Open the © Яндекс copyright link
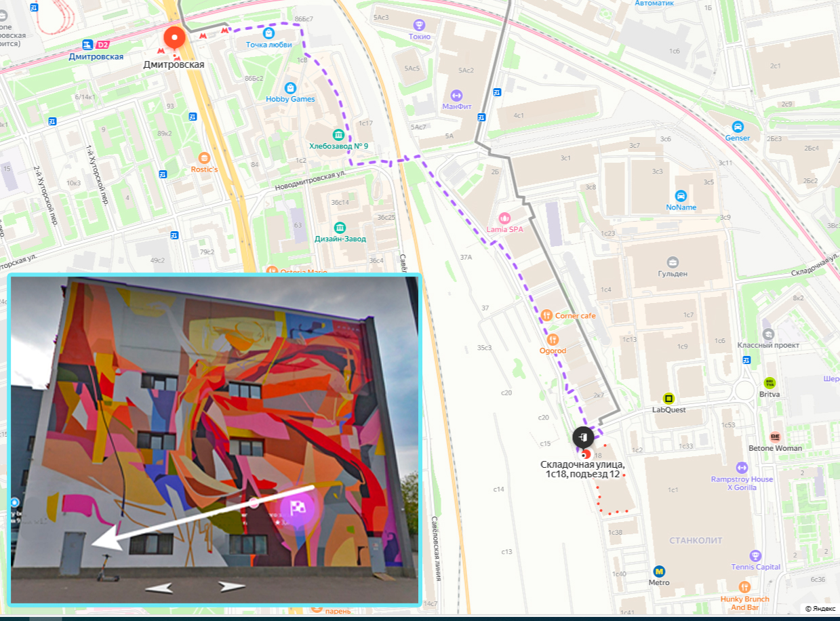The width and height of the screenshot is (840, 621). 820,609
